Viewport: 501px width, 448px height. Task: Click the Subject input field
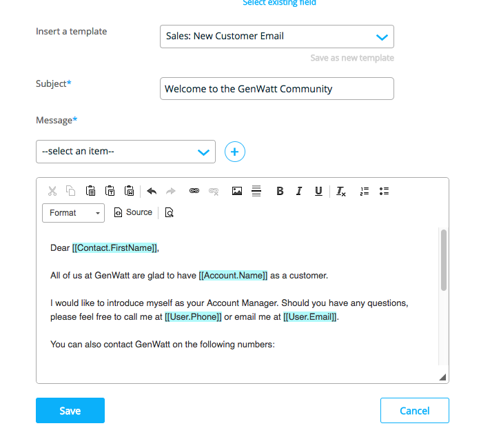(277, 89)
